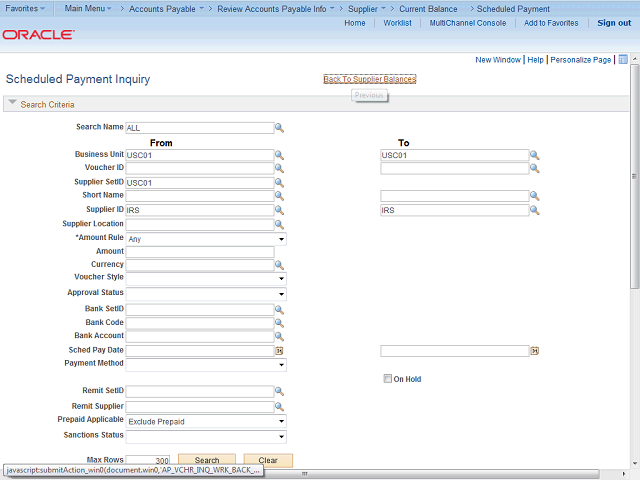Click the Oracle logo
The height and width of the screenshot is (480, 640).
tap(38, 35)
